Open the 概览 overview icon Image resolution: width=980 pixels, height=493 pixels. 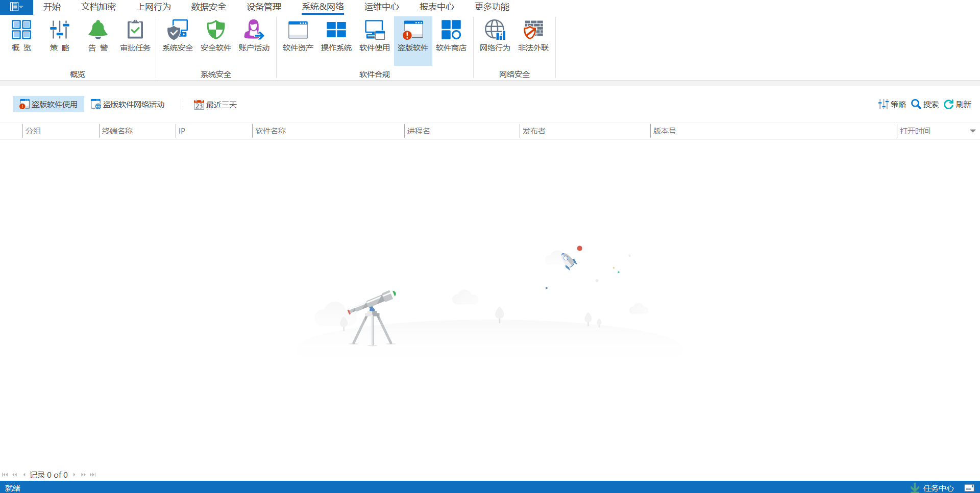21,36
